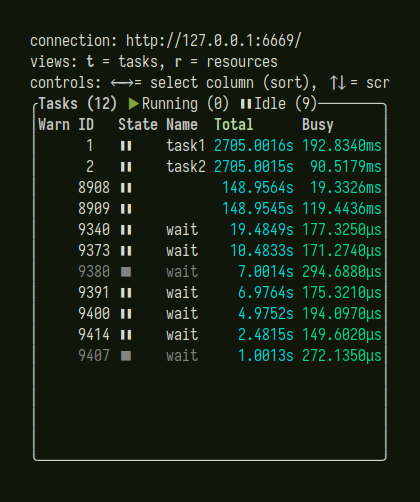Click task ID 1
Screen dimensions: 420x502
click(x=90, y=146)
